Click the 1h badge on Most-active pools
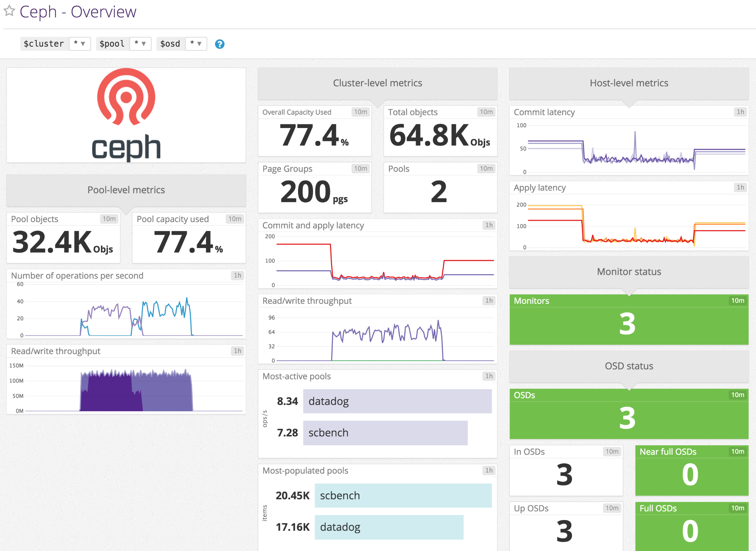The height and width of the screenshot is (551, 756). (489, 376)
